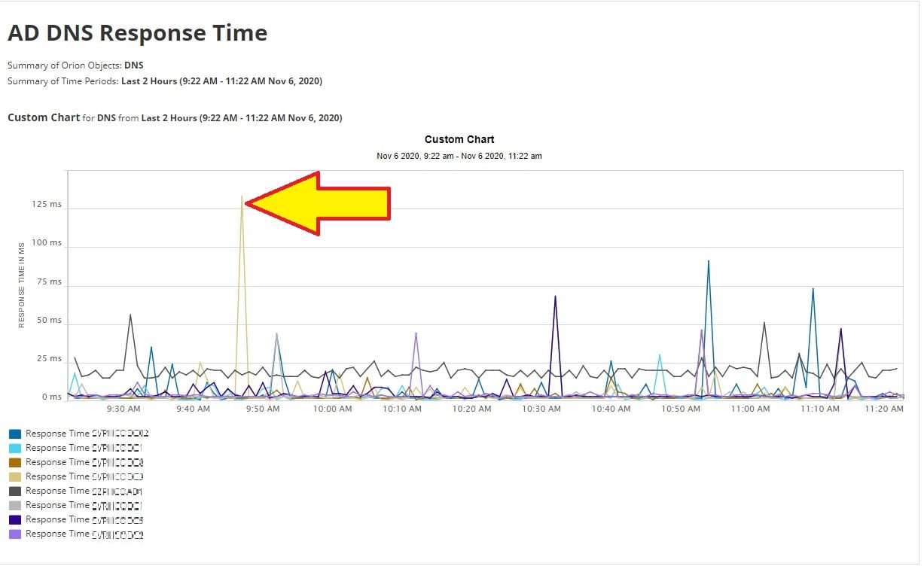Click the Custom Chart title above the graph
The height and width of the screenshot is (569, 924).
click(459, 139)
